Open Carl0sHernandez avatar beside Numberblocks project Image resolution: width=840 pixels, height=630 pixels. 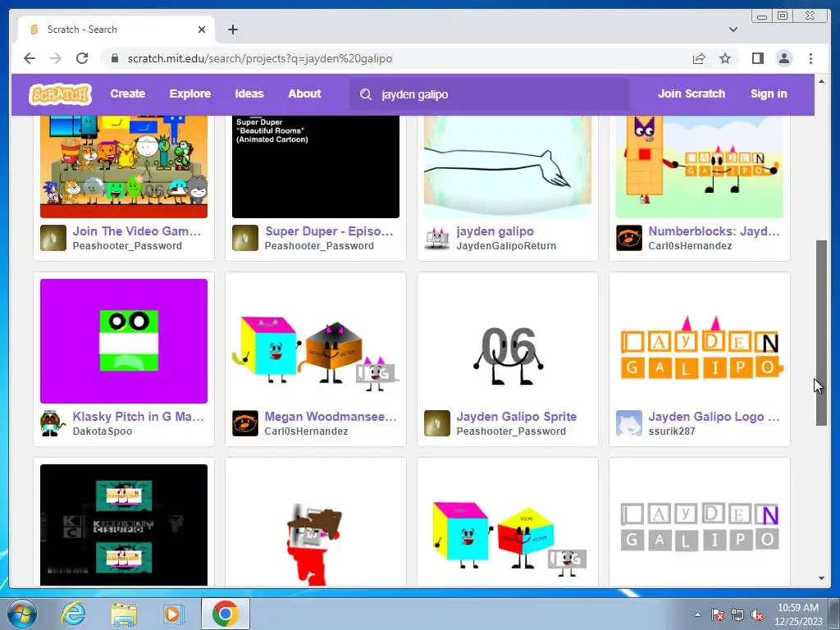(628, 238)
